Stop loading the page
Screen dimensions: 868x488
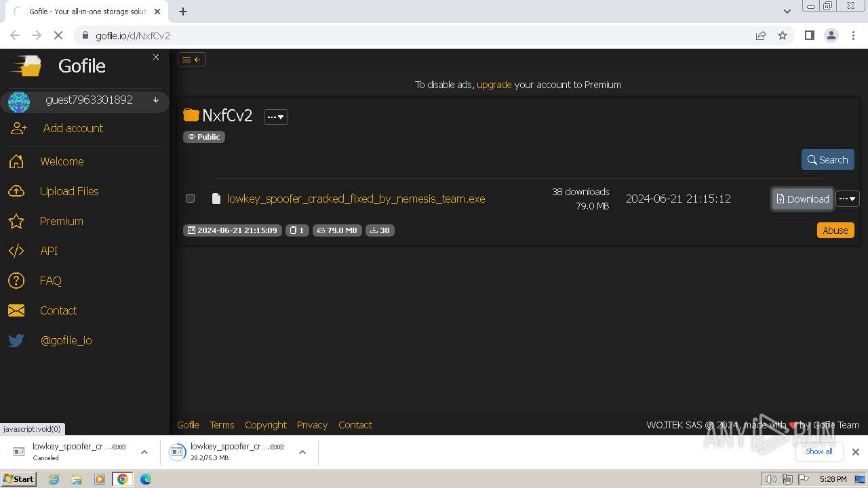pyautogui.click(x=58, y=35)
